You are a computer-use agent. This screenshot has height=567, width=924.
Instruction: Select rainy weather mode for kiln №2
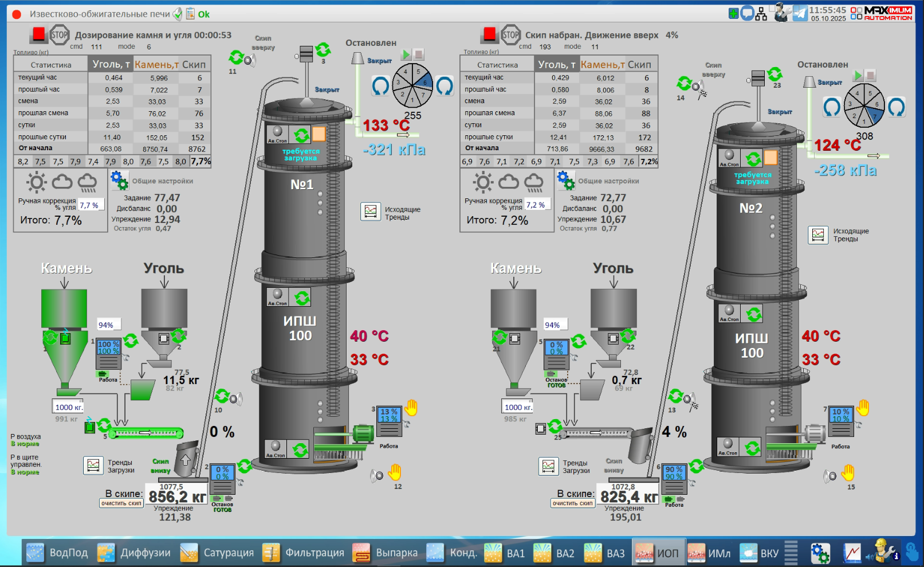pyautogui.click(x=533, y=183)
